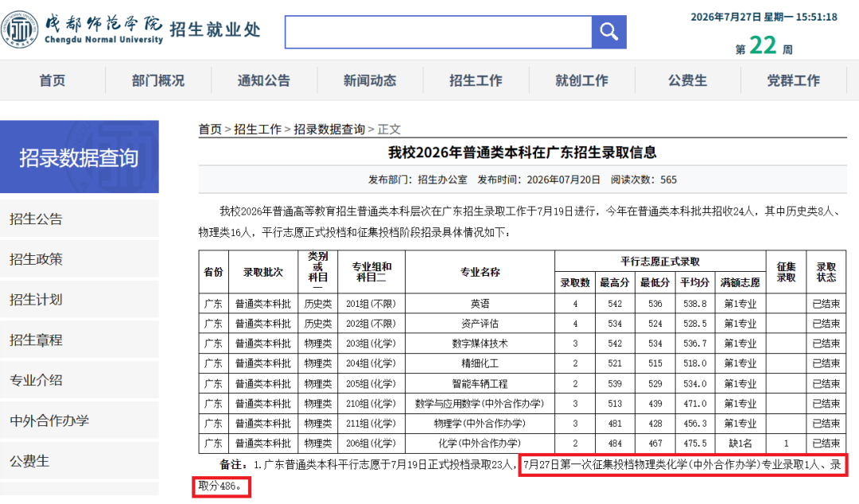The height and width of the screenshot is (504, 859).
Task: Click the 缺1名 cell
Action: (740, 444)
